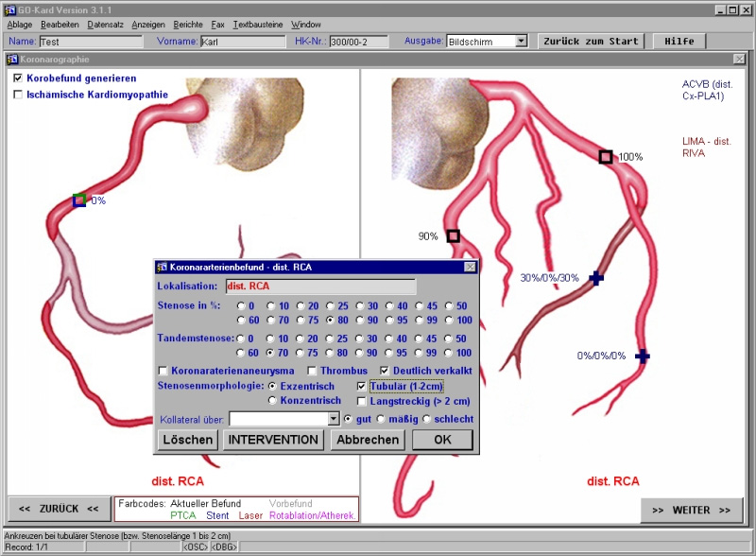
Task: Cancel with the Abbrechen button
Action: point(368,440)
